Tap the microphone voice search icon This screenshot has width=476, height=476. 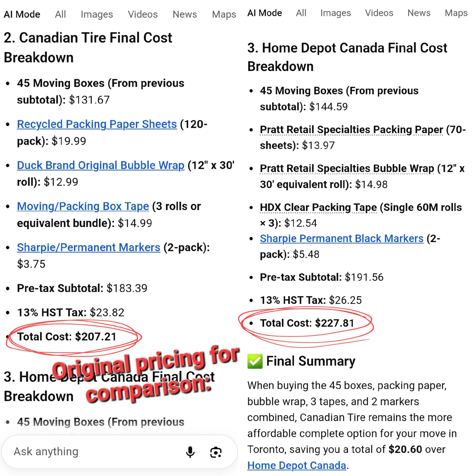(190, 452)
